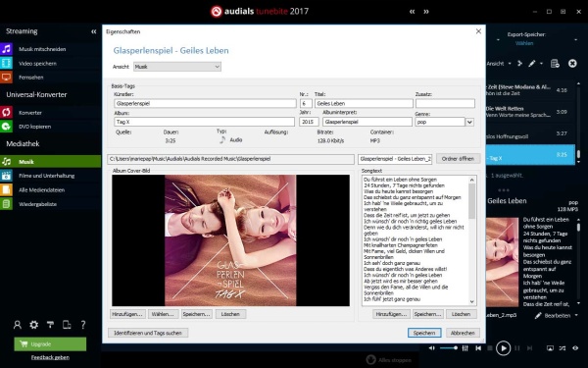The height and width of the screenshot is (368, 588).
Task: Click the playlist export icon in toolbar
Action: 555,64
